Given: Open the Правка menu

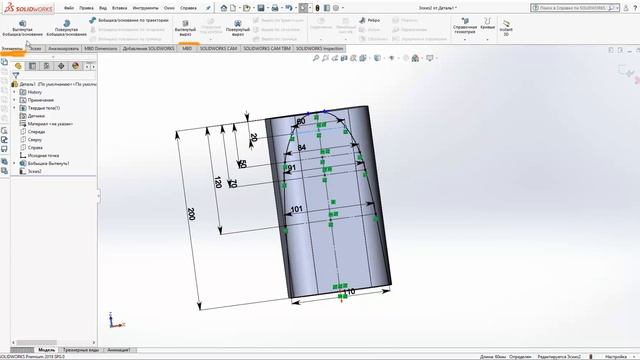Looking at the screenshot, I should [x=86, y=8].
